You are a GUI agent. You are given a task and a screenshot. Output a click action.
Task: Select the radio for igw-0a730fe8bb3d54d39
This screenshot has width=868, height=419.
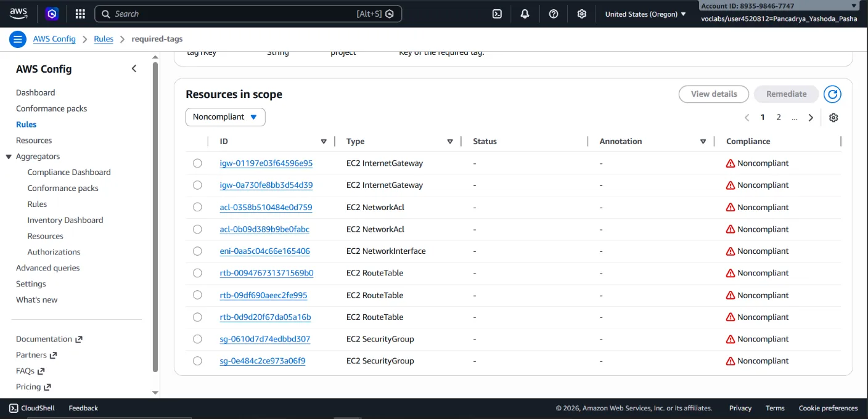coord(197,185)
